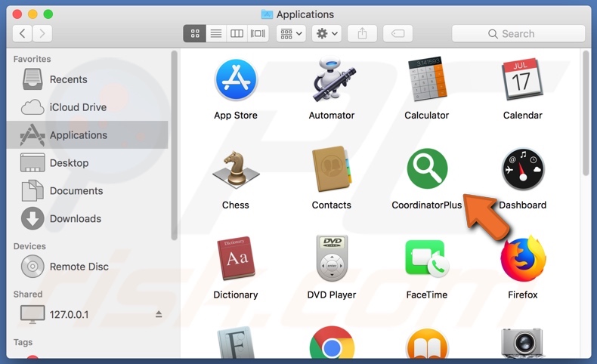Viewport: 597px width, 364px height.
Task: Select the Calculator app icon
Action: [x=427, y=79]
